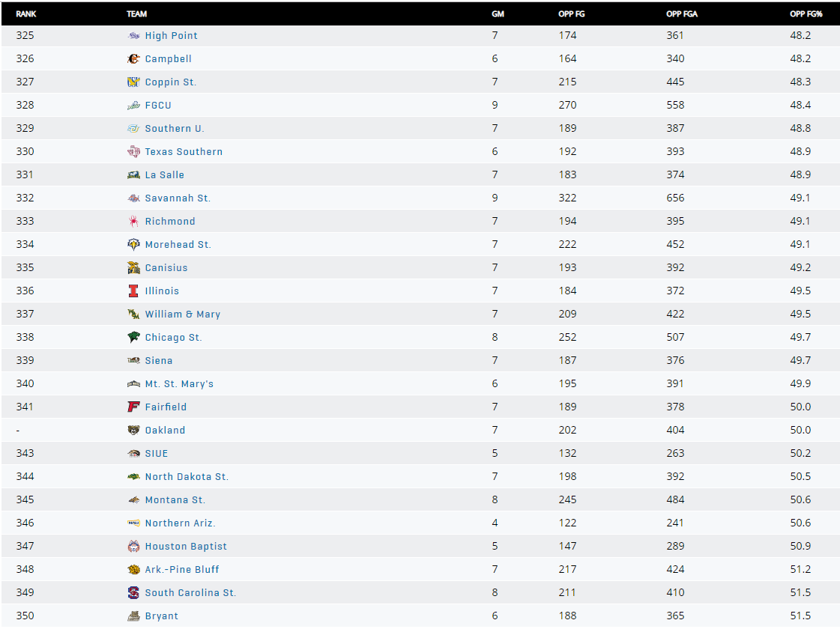Click the Oakland bear logo icon

pos(133,431)
